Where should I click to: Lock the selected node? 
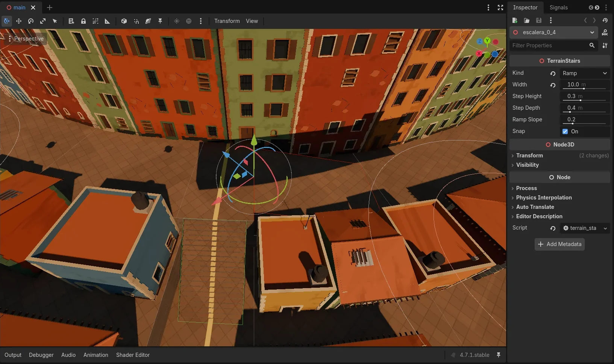click(83, 21)
